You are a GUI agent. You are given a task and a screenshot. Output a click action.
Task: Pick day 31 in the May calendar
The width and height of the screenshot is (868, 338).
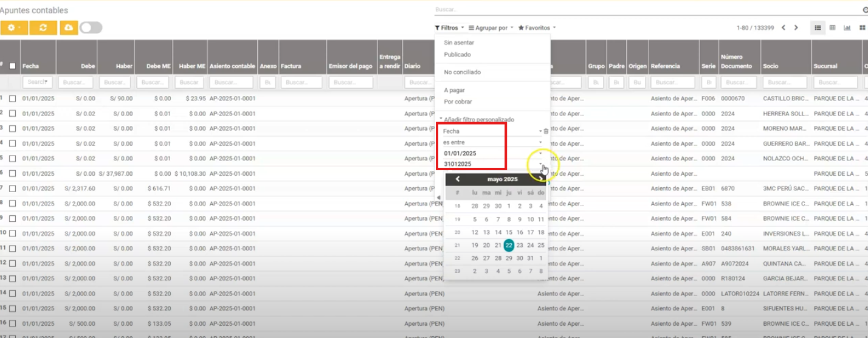(x=531, y=258)
